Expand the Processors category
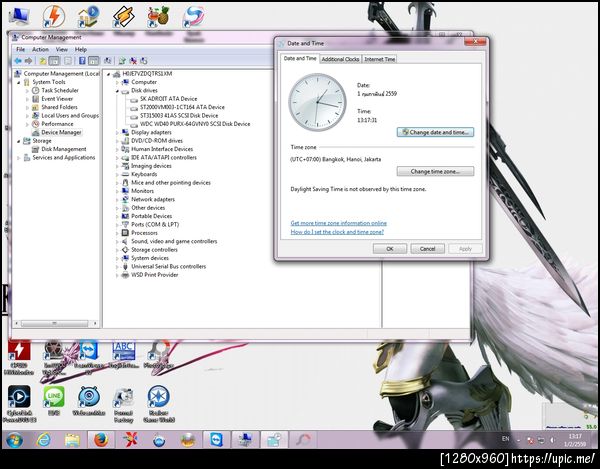Image resolution: width=600 pixels, height=469 pixels. tap(117, 233)
